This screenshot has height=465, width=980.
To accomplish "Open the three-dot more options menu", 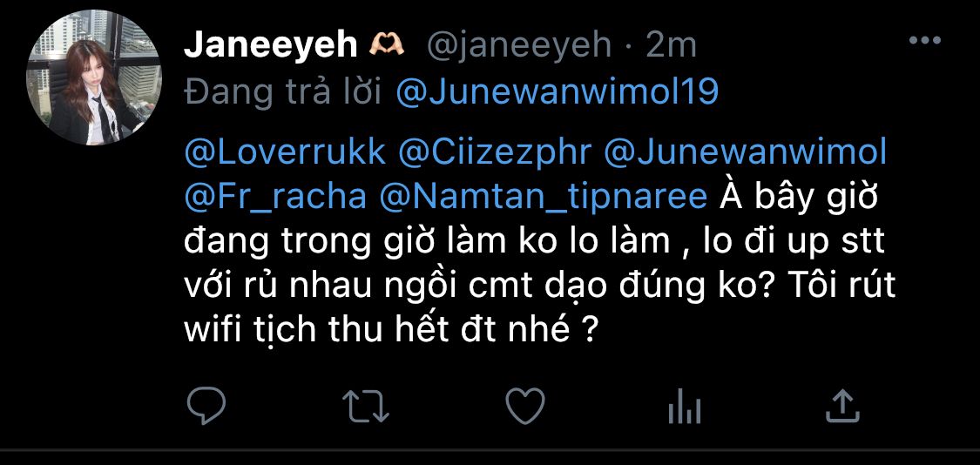I will click(x=925, y=41).
